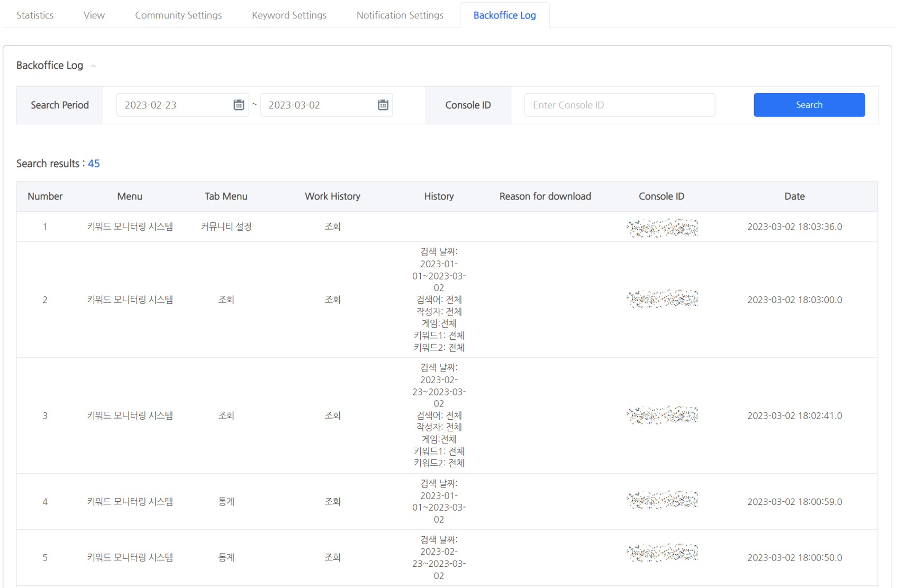Click the Search Period label
Viewport: 897px width, 588px height.
point(60,105)
